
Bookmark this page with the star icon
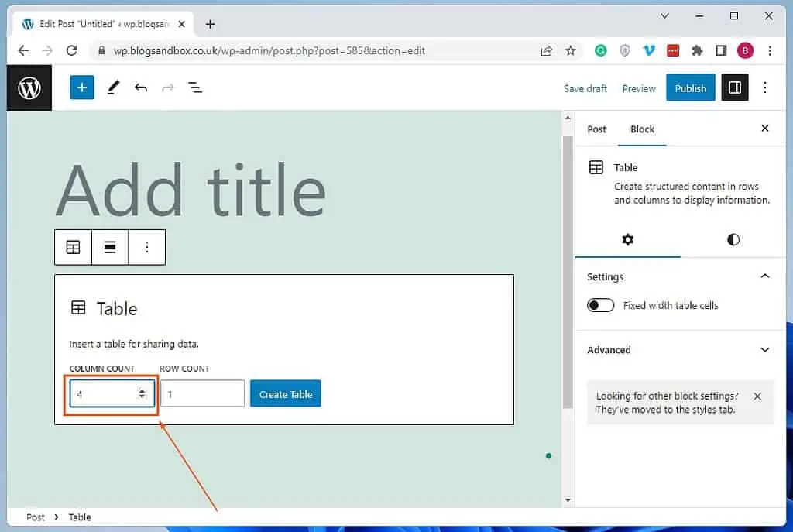pos(571,50)
